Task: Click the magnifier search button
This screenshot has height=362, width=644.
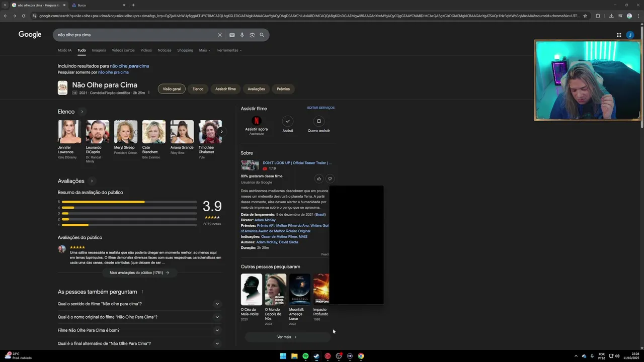Action: point(262,35)
